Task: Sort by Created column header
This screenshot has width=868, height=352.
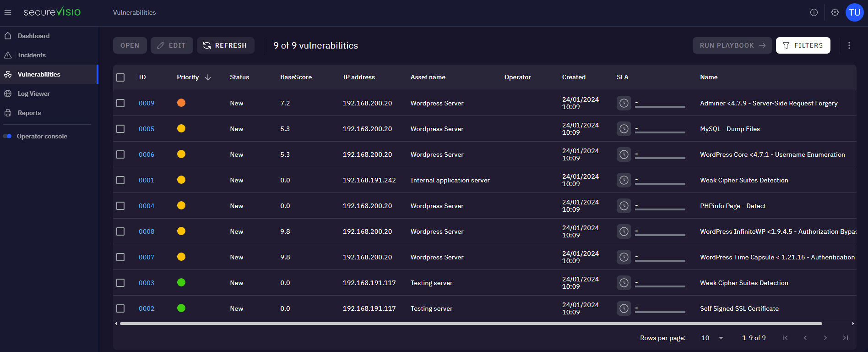Action: [x=574, y=77]
